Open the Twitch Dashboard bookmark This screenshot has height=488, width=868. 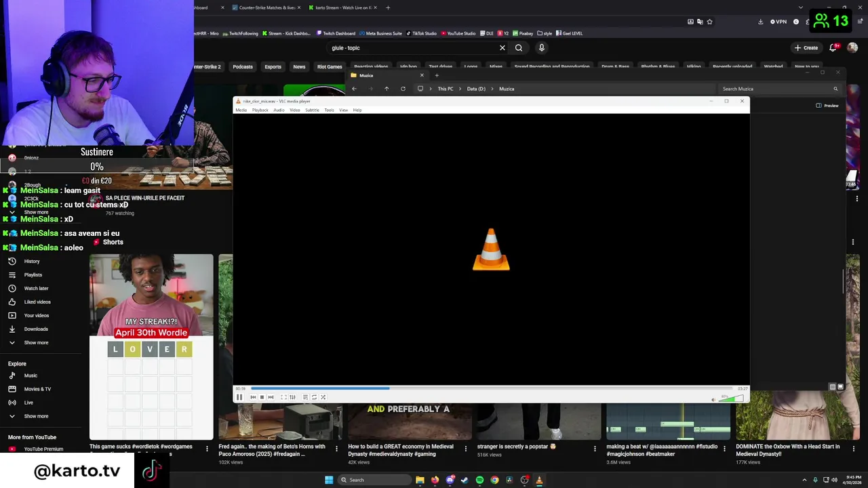pyautogui.click(x=336, y=33)
